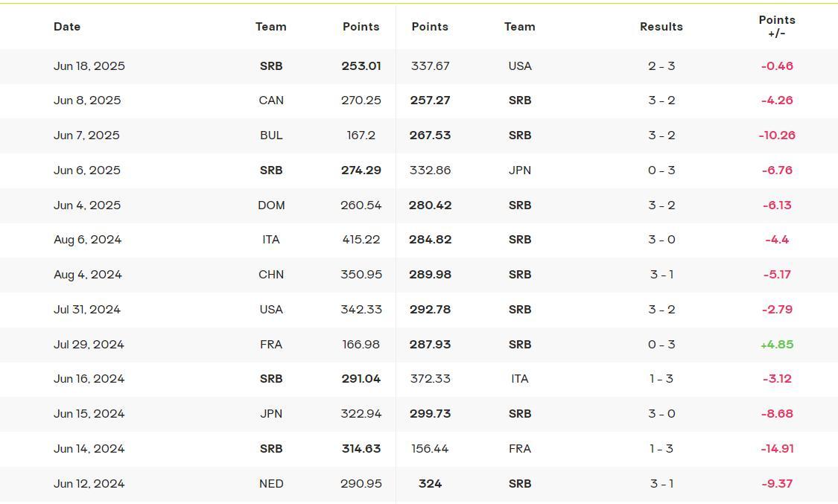Click the 372.33 points value
Screen dimensions: 838x504
[430, 379]
